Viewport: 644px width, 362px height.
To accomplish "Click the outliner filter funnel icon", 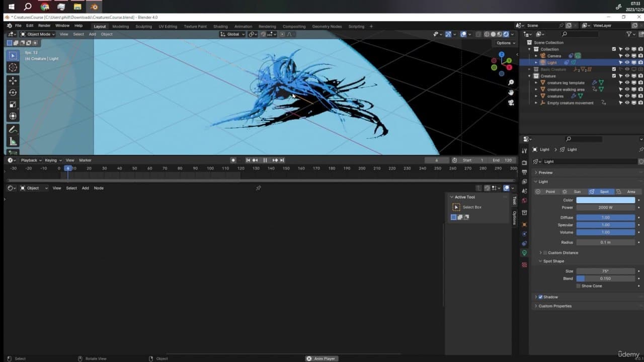I will (x=629, y=34).
